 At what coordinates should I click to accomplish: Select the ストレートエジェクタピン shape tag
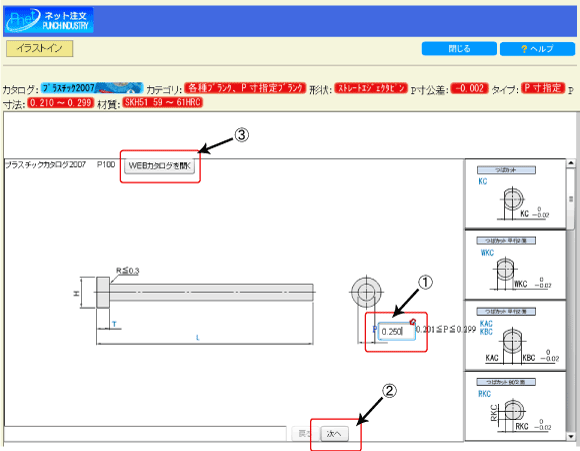(x=371, y=88)
